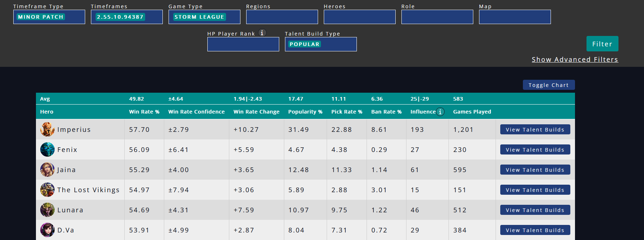The image size is (644, 240).
Task: Click the Imperius hero name
Action: pyautogui.click(x=74, y=130)
